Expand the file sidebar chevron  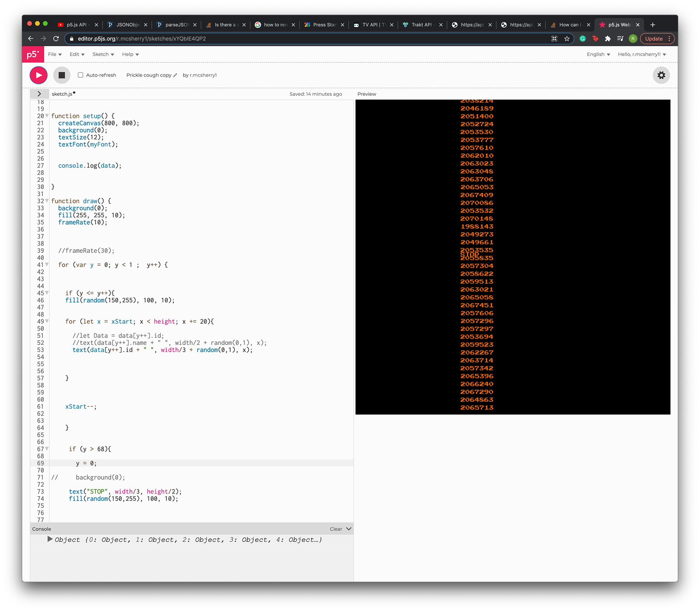[39, 94]
